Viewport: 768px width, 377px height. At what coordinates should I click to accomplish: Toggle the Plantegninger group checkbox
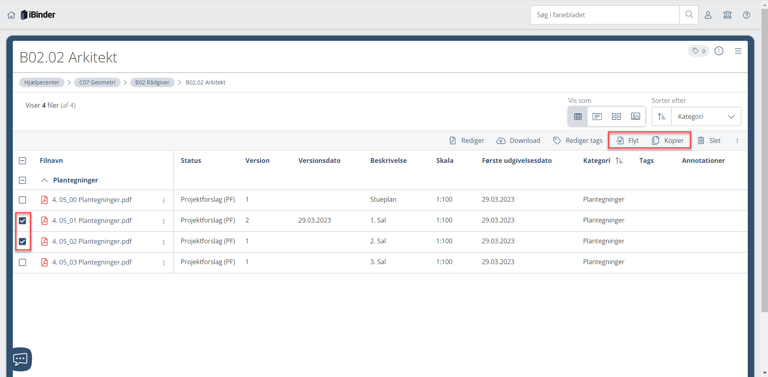22,180
